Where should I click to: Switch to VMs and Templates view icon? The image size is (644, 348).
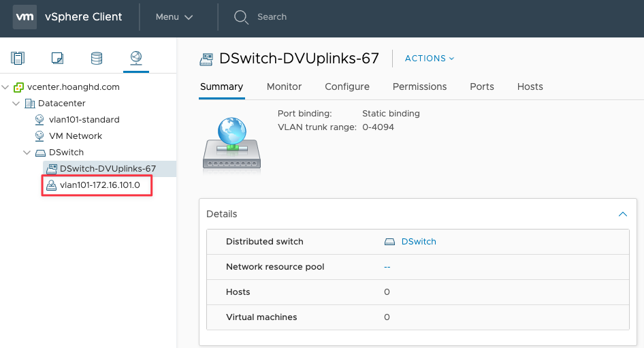(57, 58)
